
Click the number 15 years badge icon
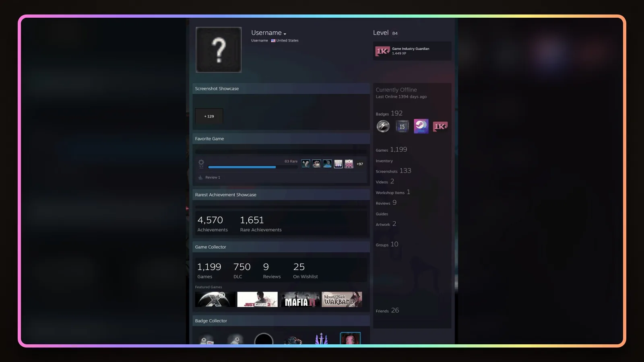402,126
